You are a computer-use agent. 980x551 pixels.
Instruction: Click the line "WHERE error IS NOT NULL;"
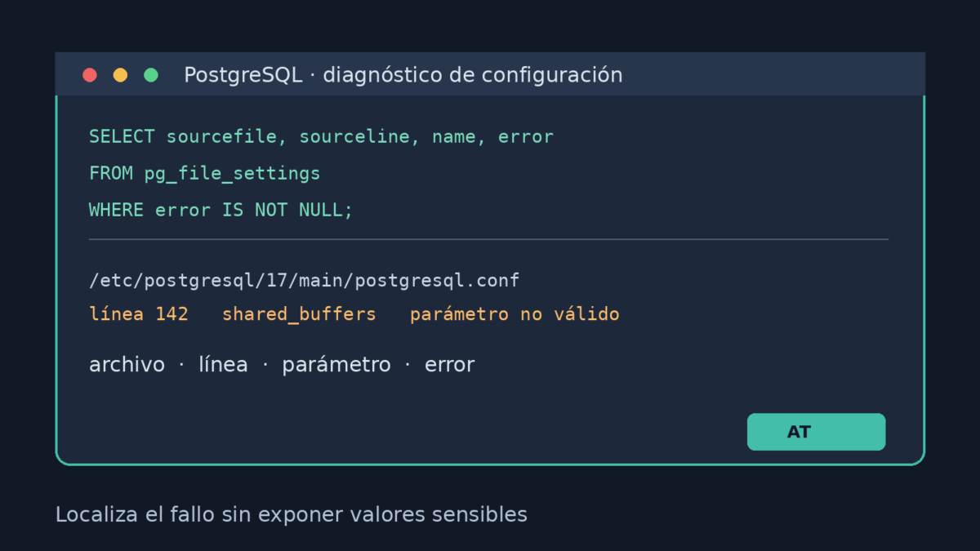(221, 210)
